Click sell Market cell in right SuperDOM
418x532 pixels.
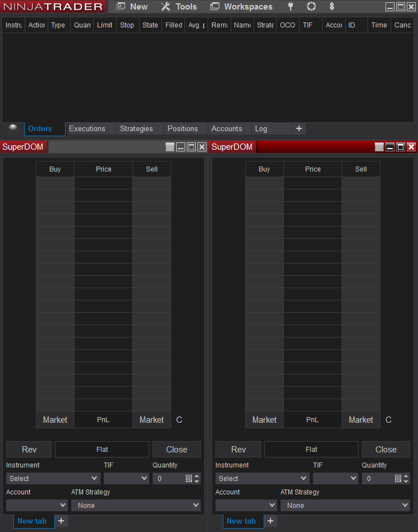361,420
